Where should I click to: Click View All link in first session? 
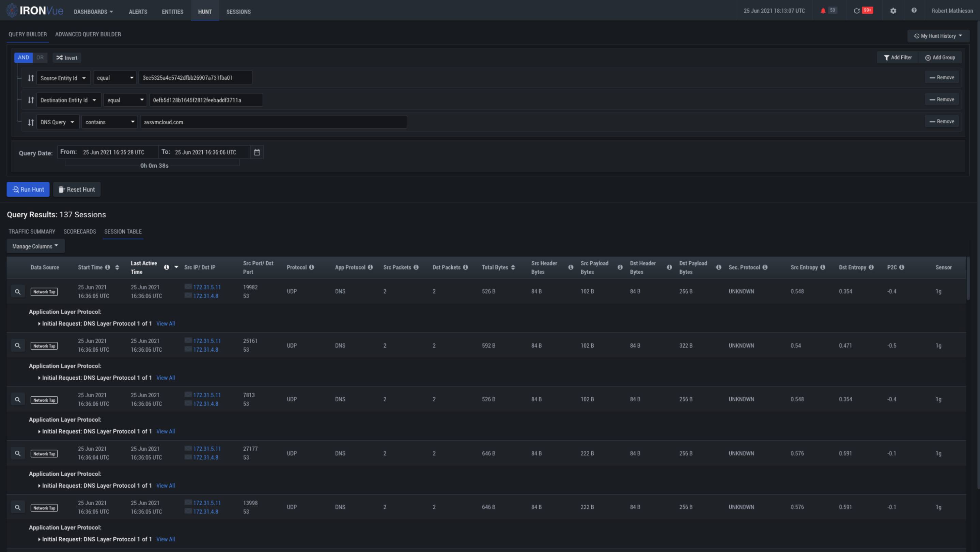tap(166, 324)
